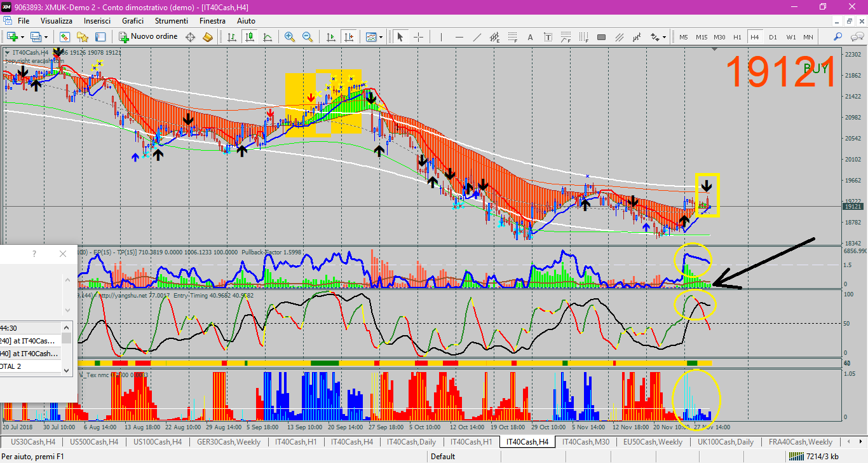Select the arrow cursor tool

pyautogui.click(x=400, y=37)
